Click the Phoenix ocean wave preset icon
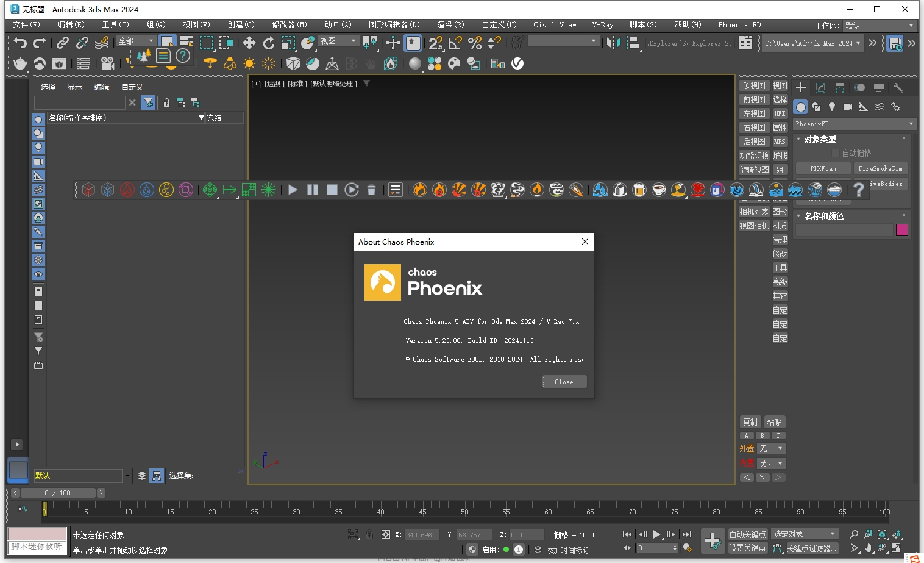 (795, 190)
